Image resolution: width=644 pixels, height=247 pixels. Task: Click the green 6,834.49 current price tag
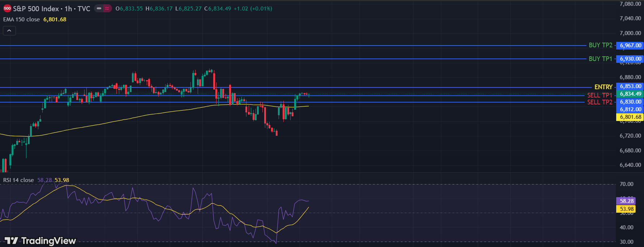point(630,94)
